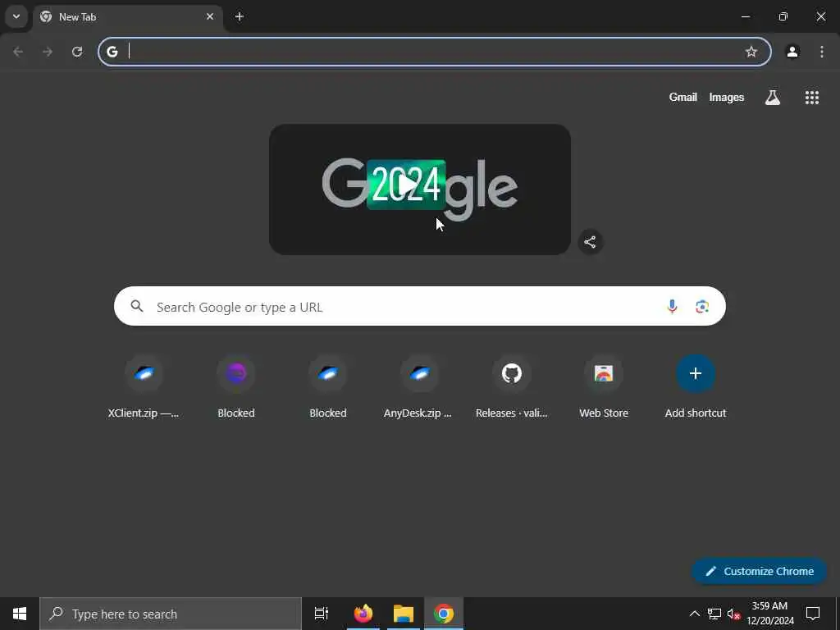Click the magnifier icon in search box
Viewport: 840px width, 630px height.
[137, 306]
